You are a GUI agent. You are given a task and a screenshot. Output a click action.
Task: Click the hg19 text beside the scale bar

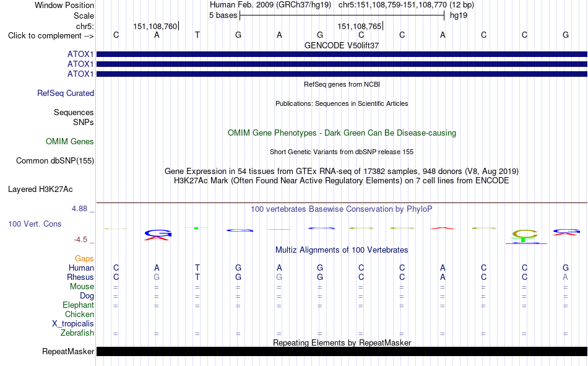tap(459, 15)
